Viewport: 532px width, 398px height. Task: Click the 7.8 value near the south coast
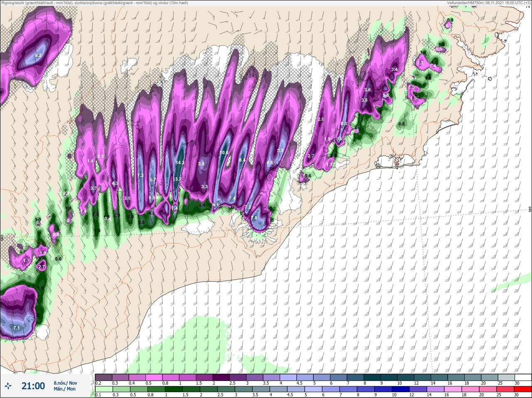254,218
